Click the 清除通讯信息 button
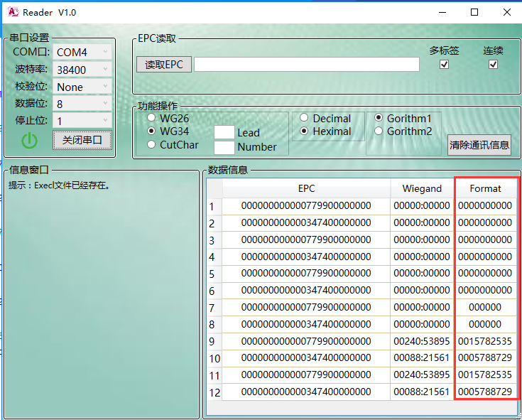 pyautogui.click(x=479, y=145)
